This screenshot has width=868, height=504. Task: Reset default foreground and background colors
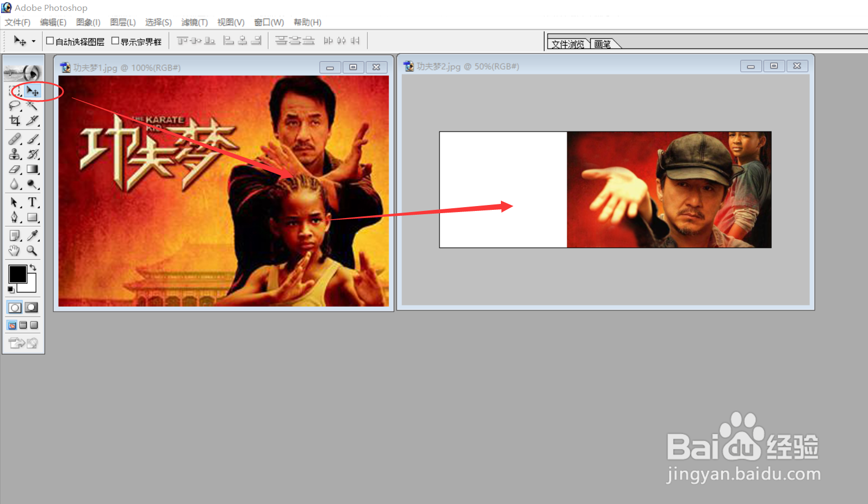pos(11,290)
